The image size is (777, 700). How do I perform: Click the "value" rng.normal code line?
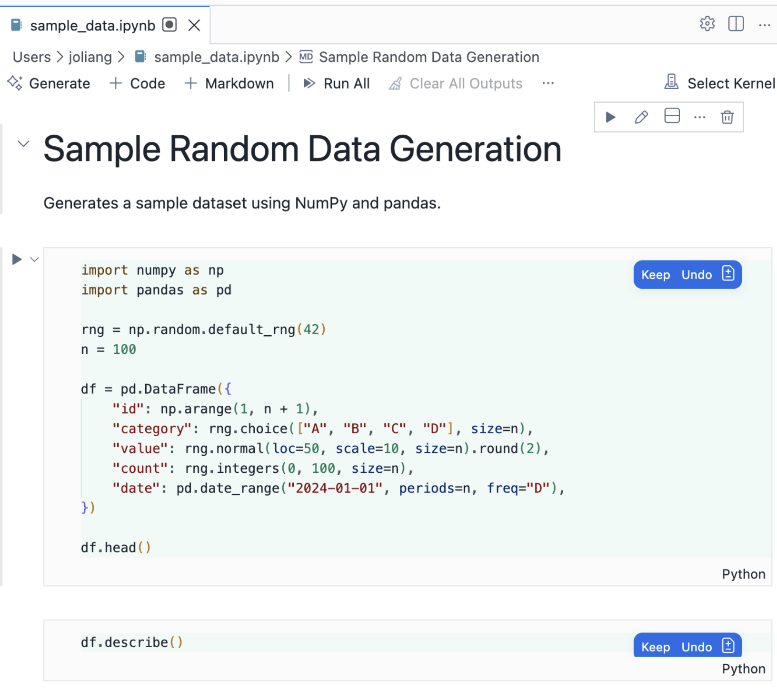point(331,449)
